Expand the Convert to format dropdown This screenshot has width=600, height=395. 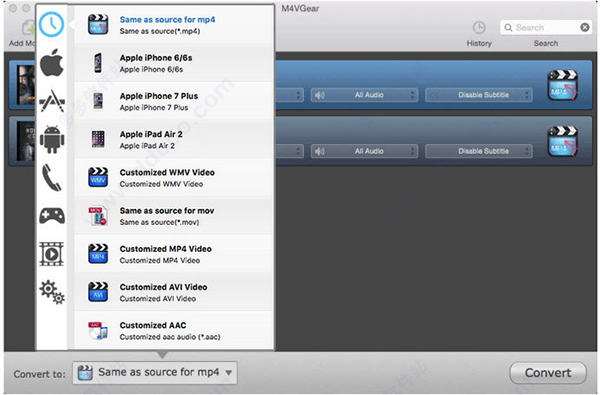[x=155, y=372]
